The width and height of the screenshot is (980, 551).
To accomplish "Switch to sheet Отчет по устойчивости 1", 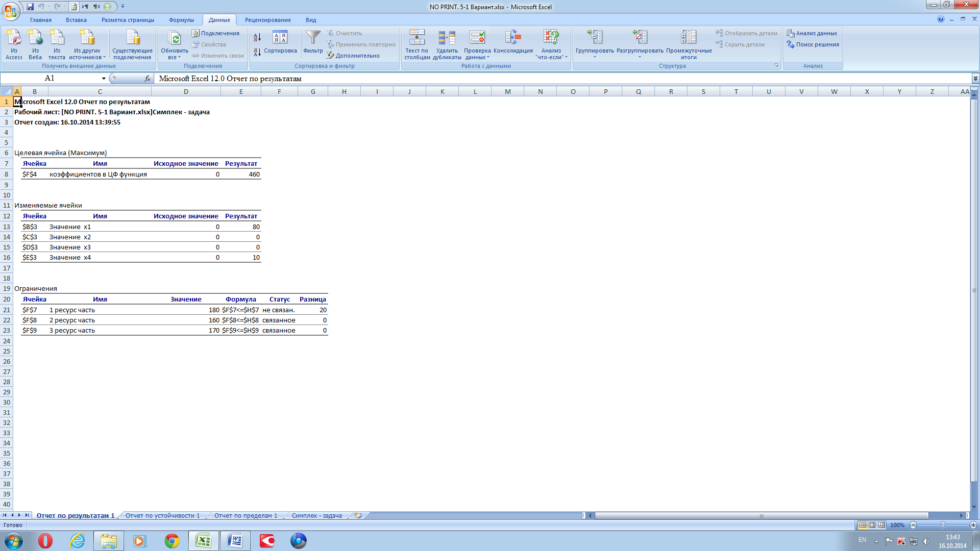I will point(162,516).
